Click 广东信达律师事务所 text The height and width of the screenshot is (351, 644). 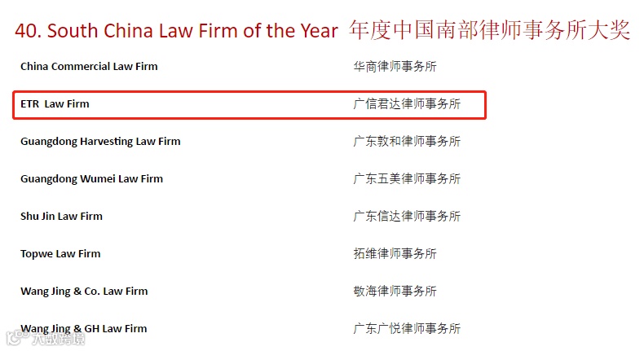tap(407, 216)
